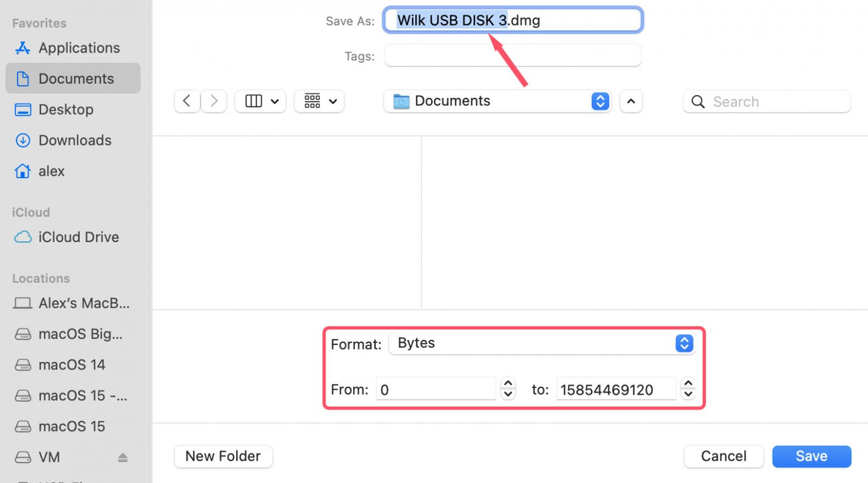Screen dimensions: 868x483
Task: Cancel the save dialog
Action: pos(723,456)
